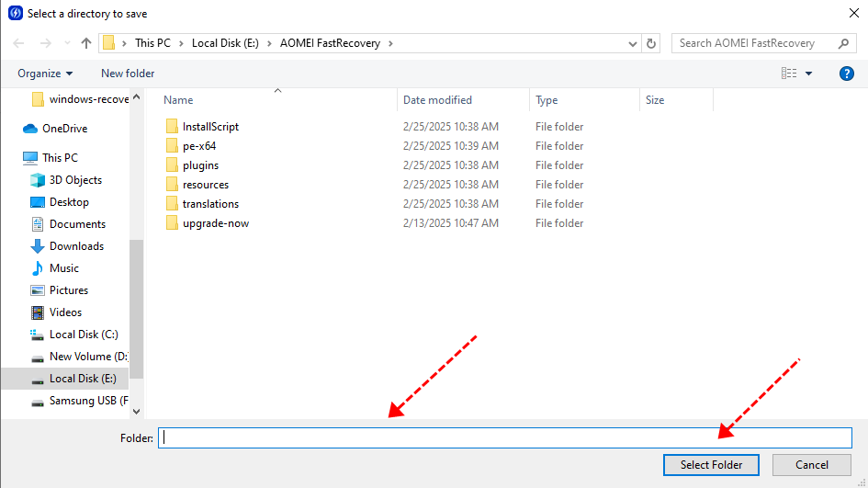Open 3D Objects in the sidebar

click(x=66, y=180)
